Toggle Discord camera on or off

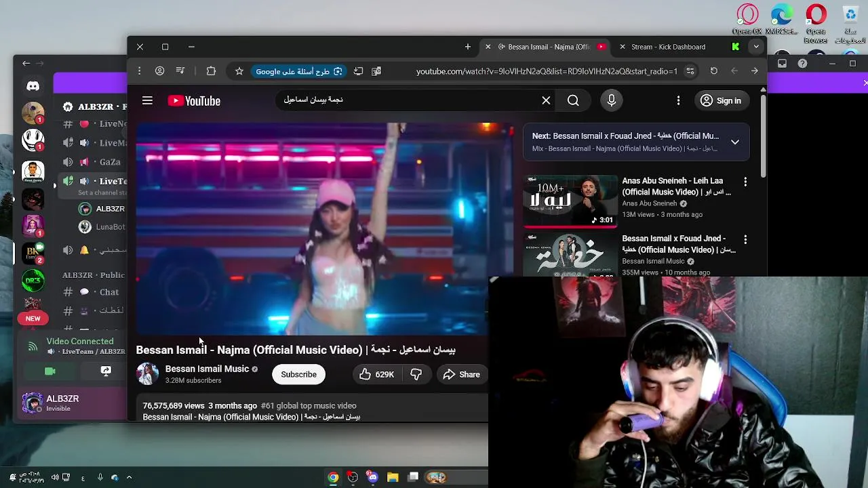pos(50,371)
